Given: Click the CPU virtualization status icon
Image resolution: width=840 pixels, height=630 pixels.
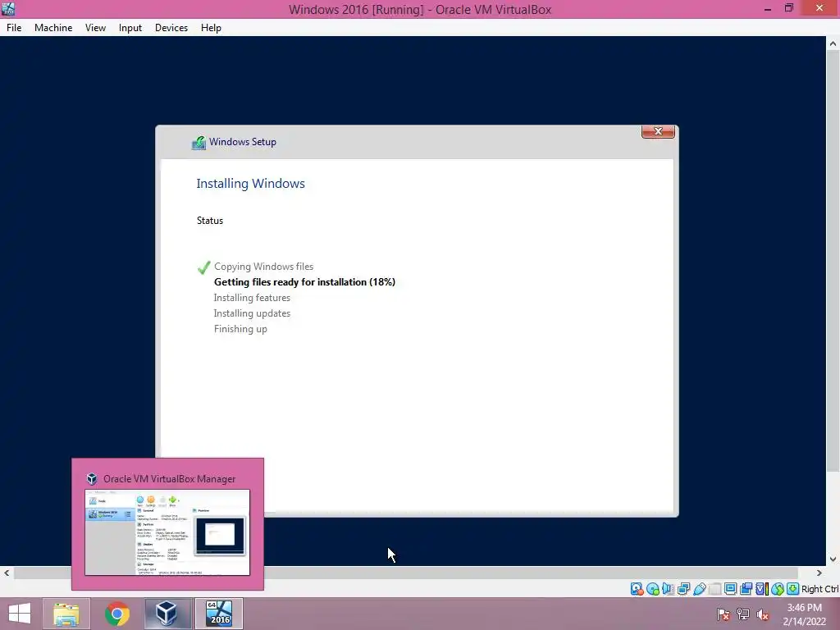Looking at the screenshot, I should pyautogui.click(x=761, y=589).
